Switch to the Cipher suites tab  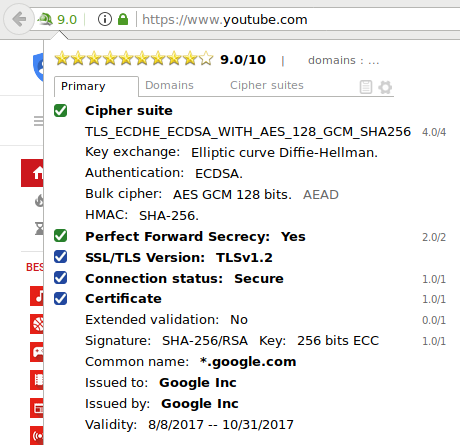tap(267, 85)
